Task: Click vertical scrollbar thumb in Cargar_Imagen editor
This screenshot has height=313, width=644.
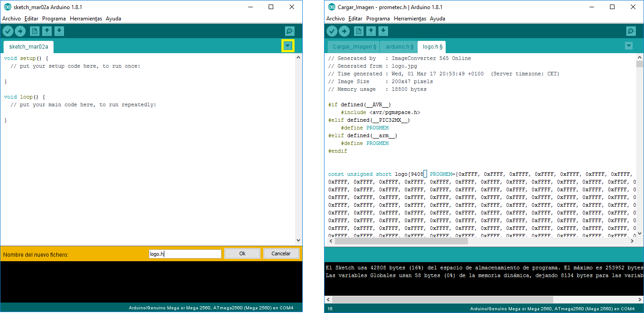Action: [639, 63]
